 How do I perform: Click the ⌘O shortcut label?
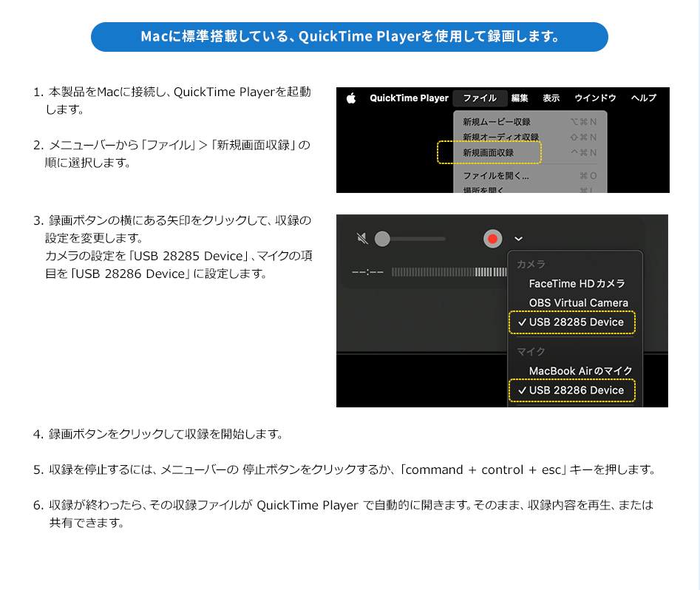588,175
